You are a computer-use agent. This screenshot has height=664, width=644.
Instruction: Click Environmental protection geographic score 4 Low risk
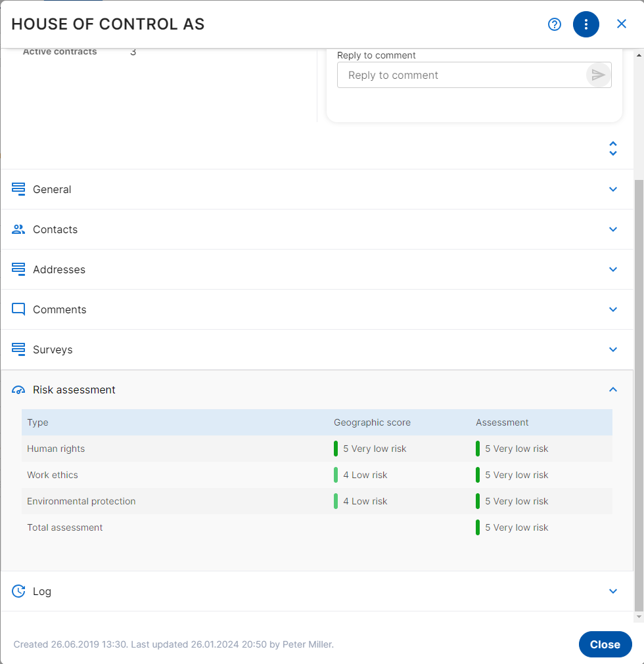[361, 501]
